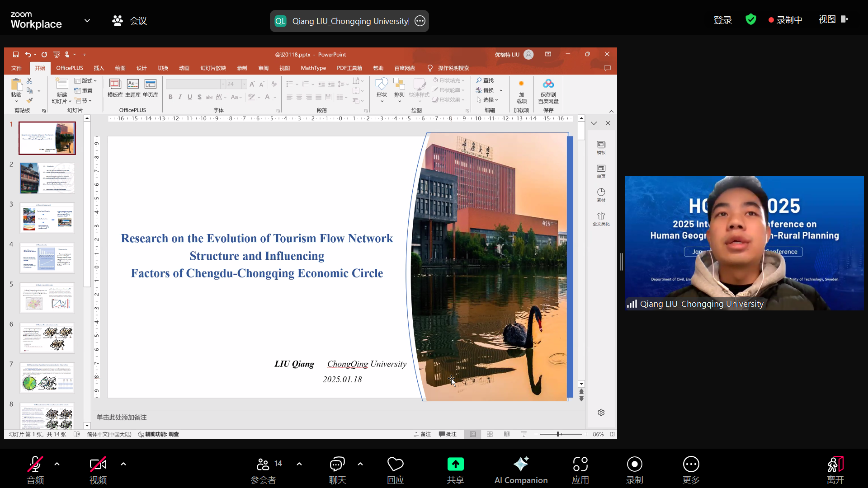Start 录制 recording from the Zoom toolbar
Viewport: 868px width, 488px height.
click(635, 470)
